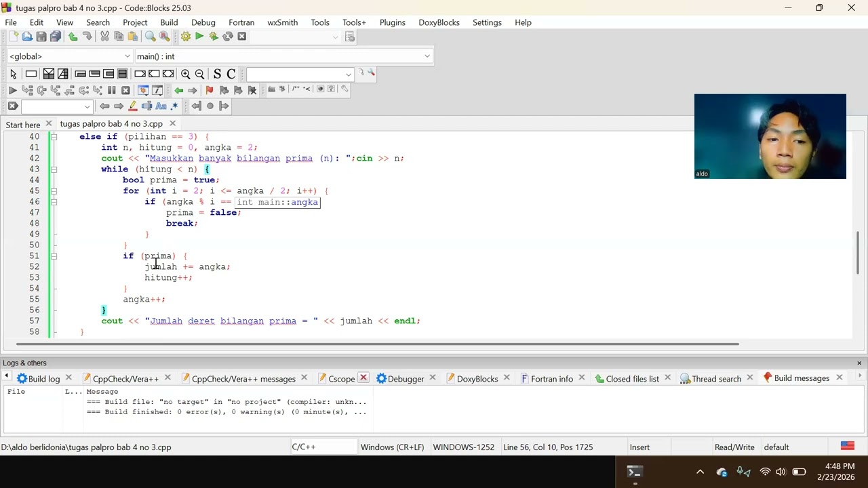Open the debugging windows icon
This screenshot has height=488, width=868.
[x=143, y=90]
